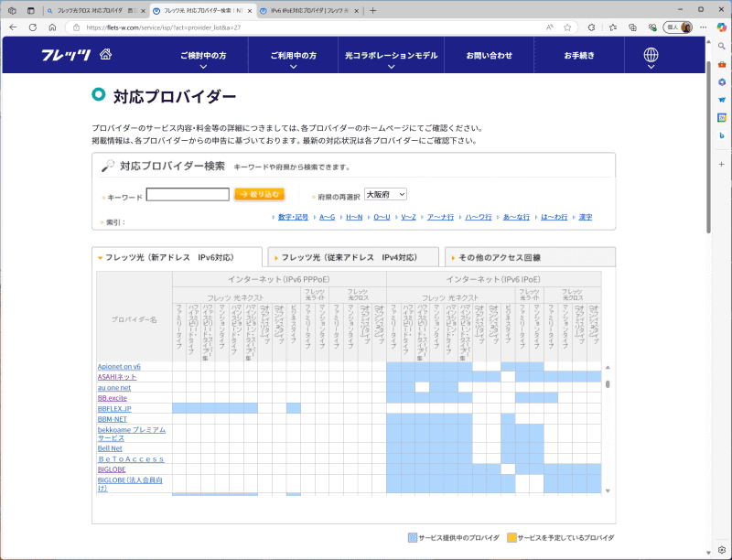Click the browser home button
The width and height of the screenshot is (732, 560).
pyautogui.click(x=52, y=27)
